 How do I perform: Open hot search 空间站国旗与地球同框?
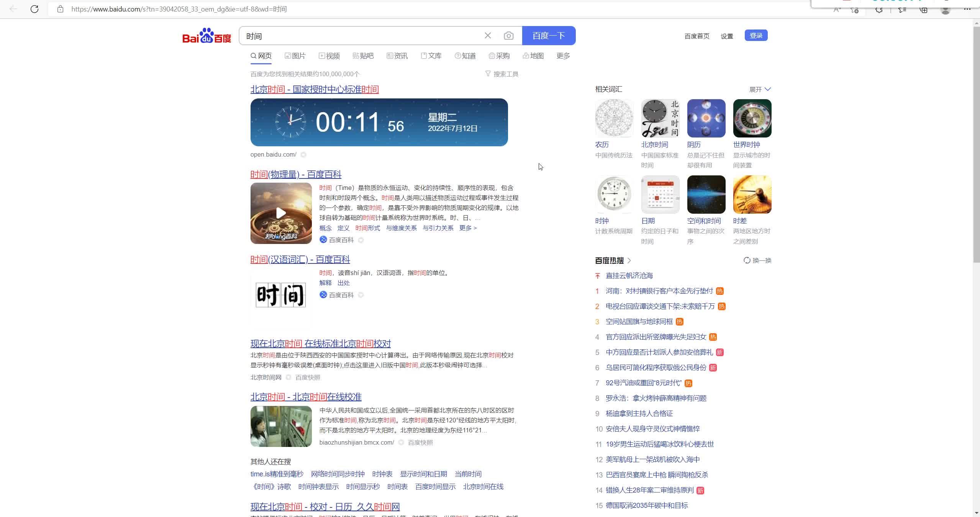639,322
